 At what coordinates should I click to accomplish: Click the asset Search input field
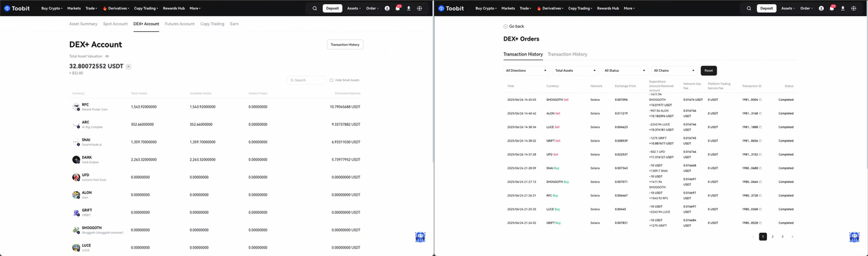[x=307, y=80]
